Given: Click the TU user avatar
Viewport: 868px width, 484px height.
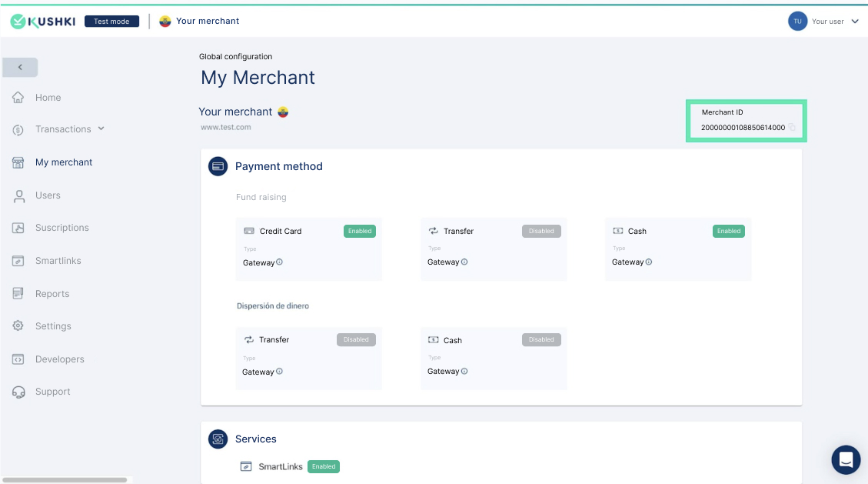Looking at the screenshot, I should tap(797, 22).
